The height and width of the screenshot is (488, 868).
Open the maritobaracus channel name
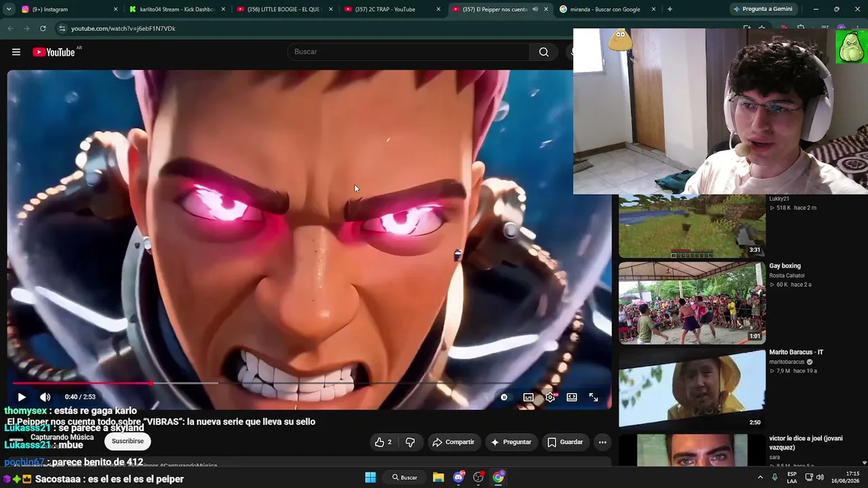(x=787, y=362)
